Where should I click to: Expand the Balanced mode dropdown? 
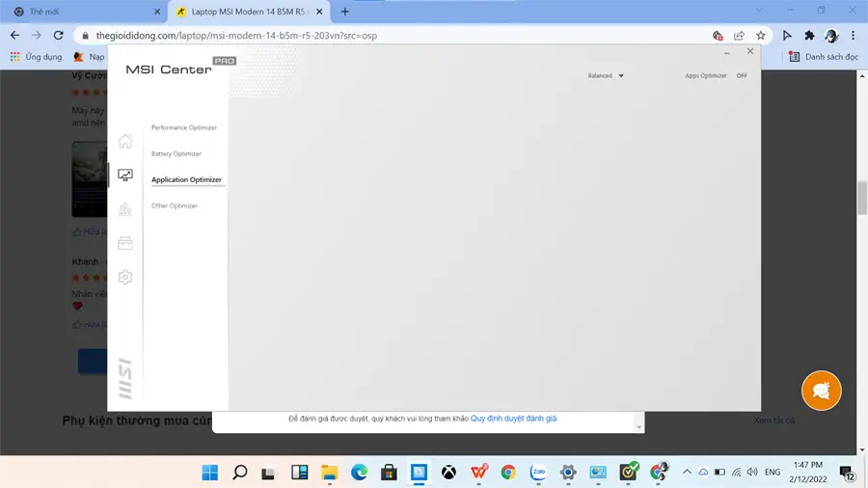606,76
